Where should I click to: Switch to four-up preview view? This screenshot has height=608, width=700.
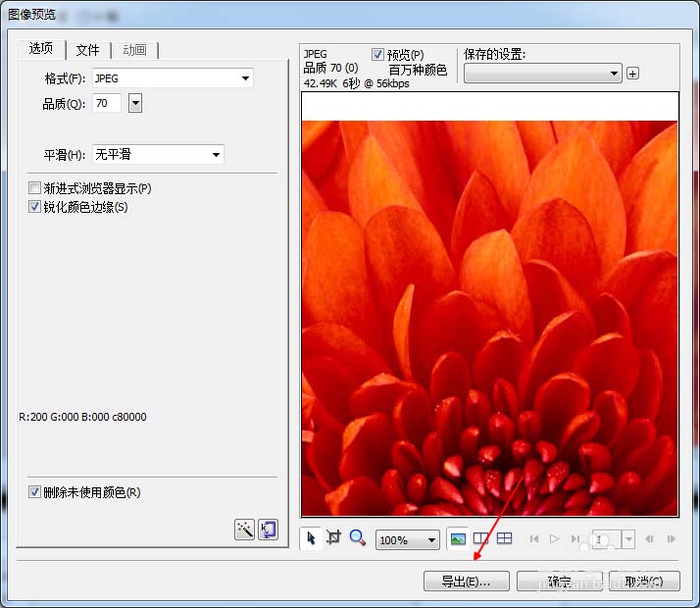point(504,538)
